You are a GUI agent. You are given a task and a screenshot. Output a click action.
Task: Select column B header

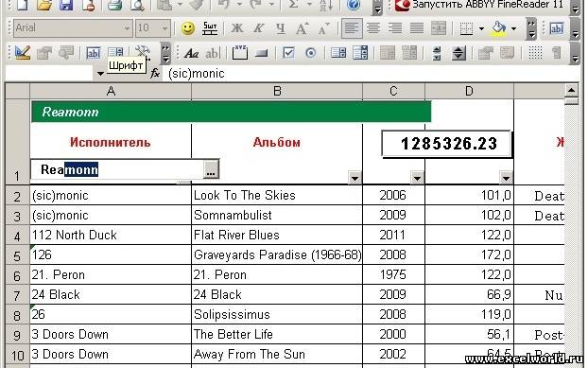click(x=277, y=91)
